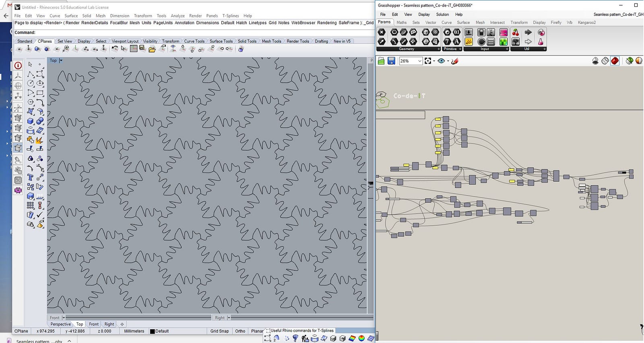Open the 26% zoom level dropdown
This screenshot has height=343, width=644.
(419, 61)
